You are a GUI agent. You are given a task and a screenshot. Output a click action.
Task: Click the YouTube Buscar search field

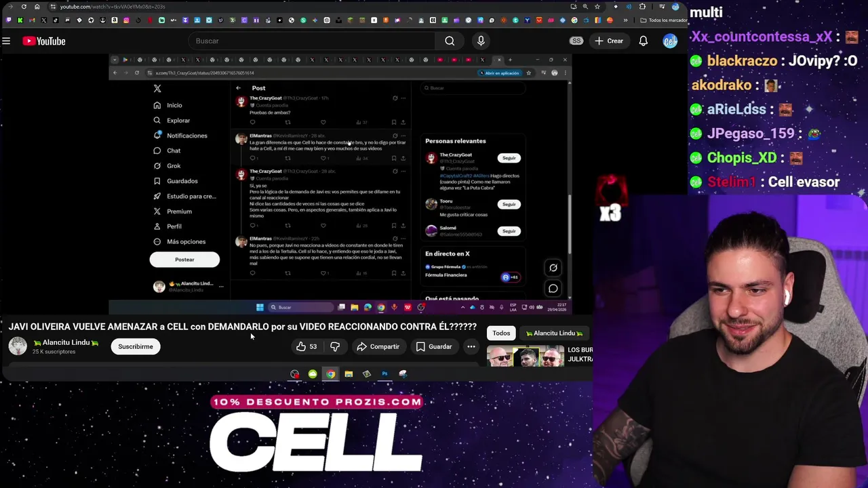pos(311,41)
